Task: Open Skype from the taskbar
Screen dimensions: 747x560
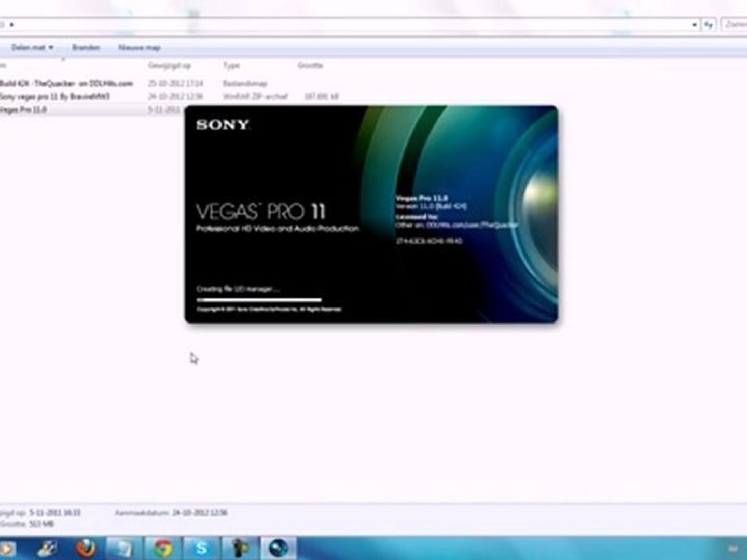Action: pos(201,548)
